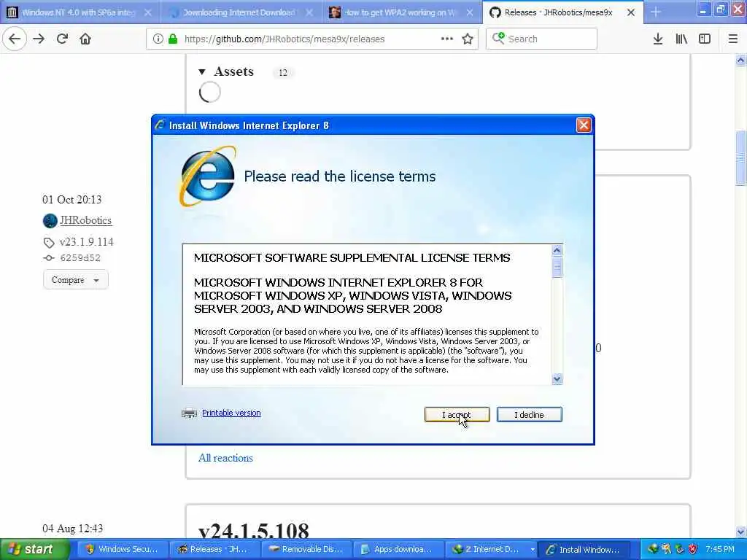The height and width of the screenshot is (560, 747).
Task: Open a new tab with the plus button
Action: click(656, 12)
